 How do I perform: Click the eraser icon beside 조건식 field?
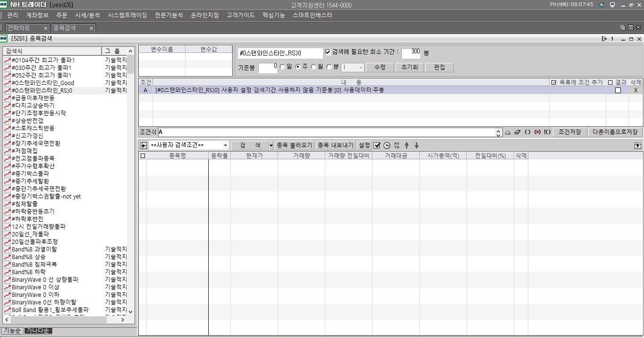pyautogui.click(x=518, y=132)
